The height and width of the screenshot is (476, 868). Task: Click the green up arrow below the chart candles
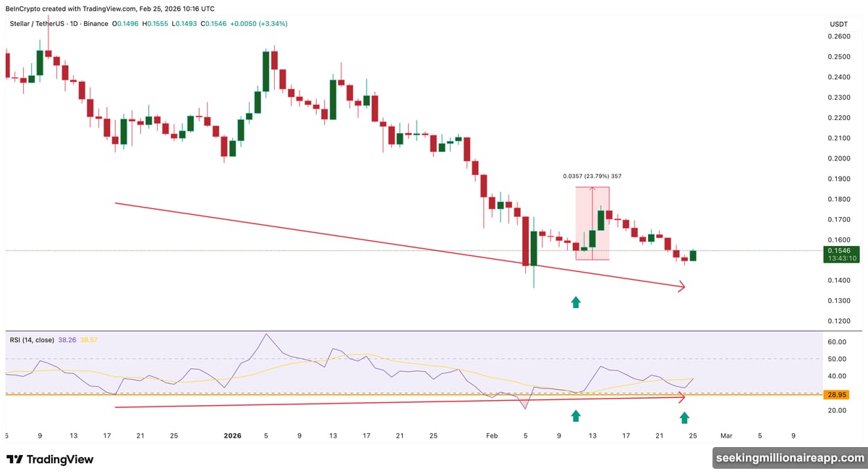575,302
